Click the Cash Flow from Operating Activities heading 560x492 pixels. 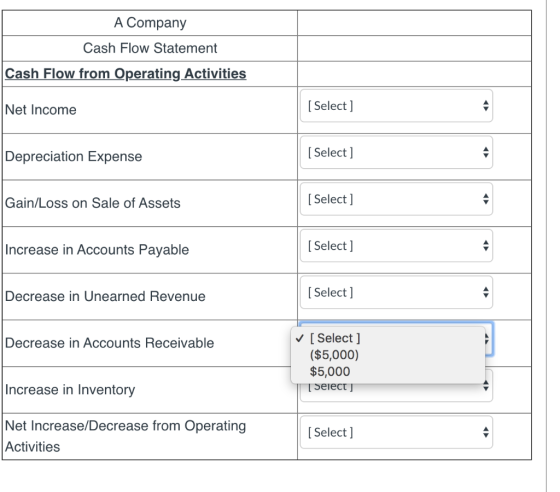pyautogui.click(x=125, y=74)
